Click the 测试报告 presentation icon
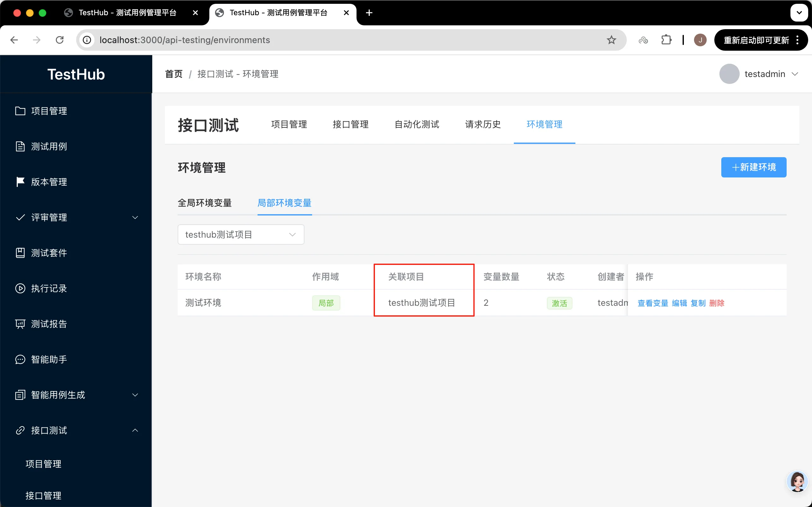 pos(20,324)
